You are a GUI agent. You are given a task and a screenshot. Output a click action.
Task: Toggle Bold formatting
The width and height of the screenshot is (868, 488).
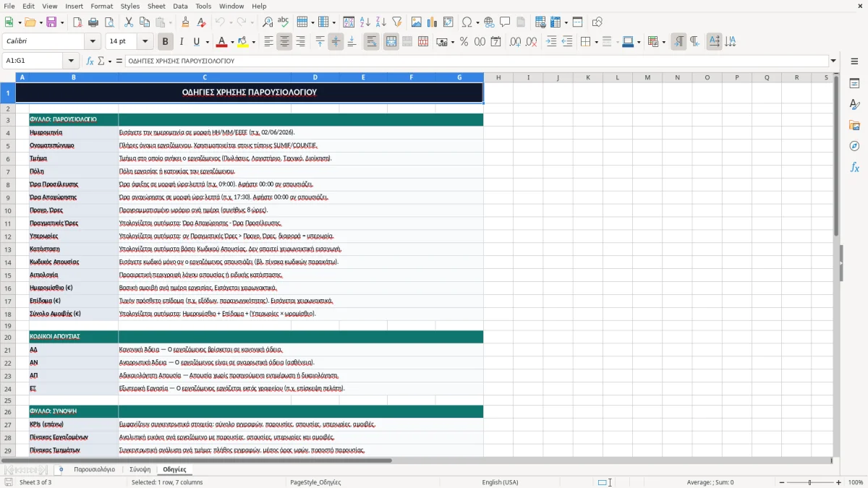click(166, 42)
